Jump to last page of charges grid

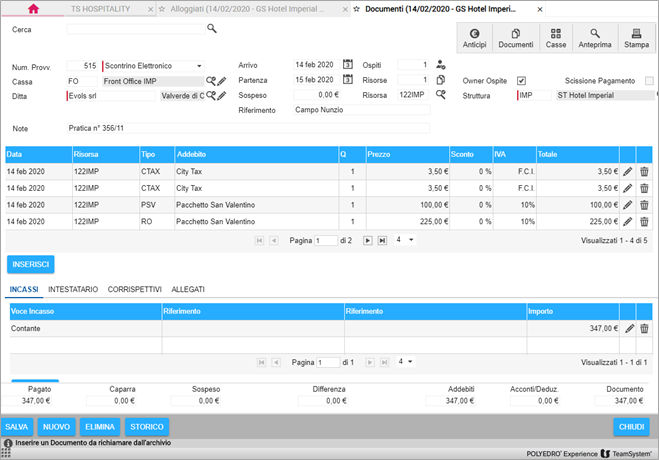tap(382, 241)
